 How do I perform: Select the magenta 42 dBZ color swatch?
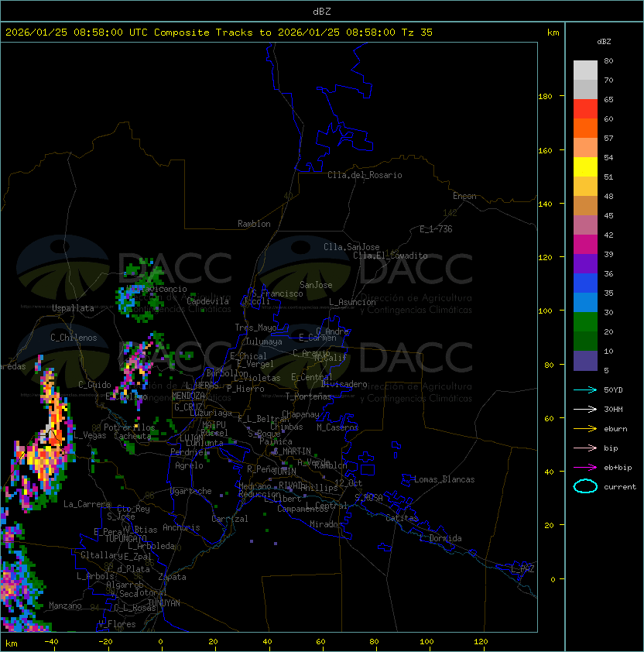pos(585,245)
